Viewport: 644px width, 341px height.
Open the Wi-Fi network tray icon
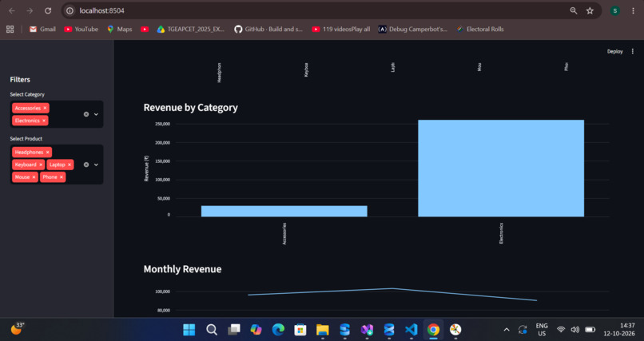point(561,330)
